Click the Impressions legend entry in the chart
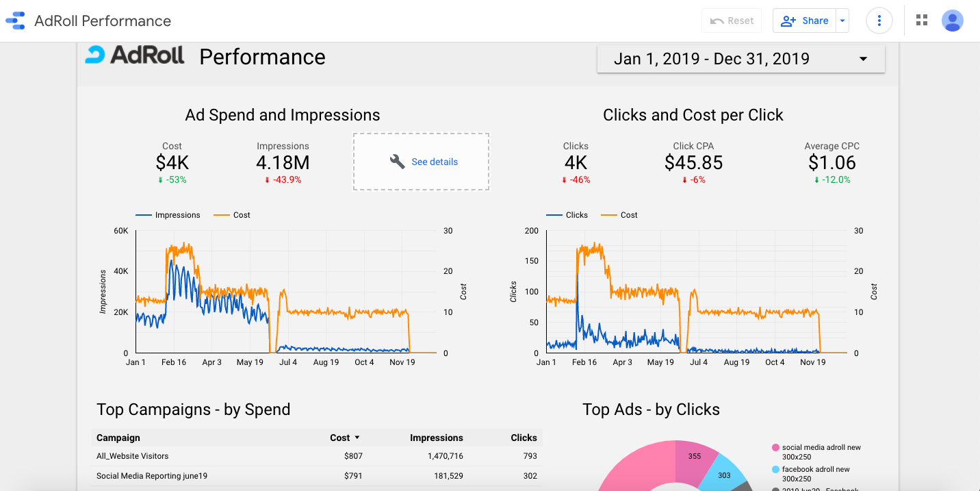980x491 pixels. (x=168, y=215)
